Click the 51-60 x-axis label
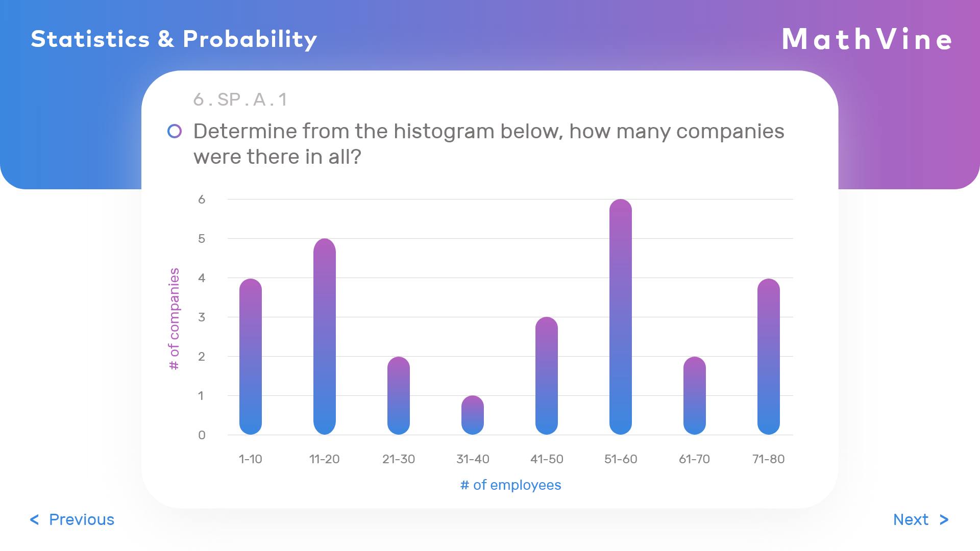The image size is (980, 551). coord(621,459)
